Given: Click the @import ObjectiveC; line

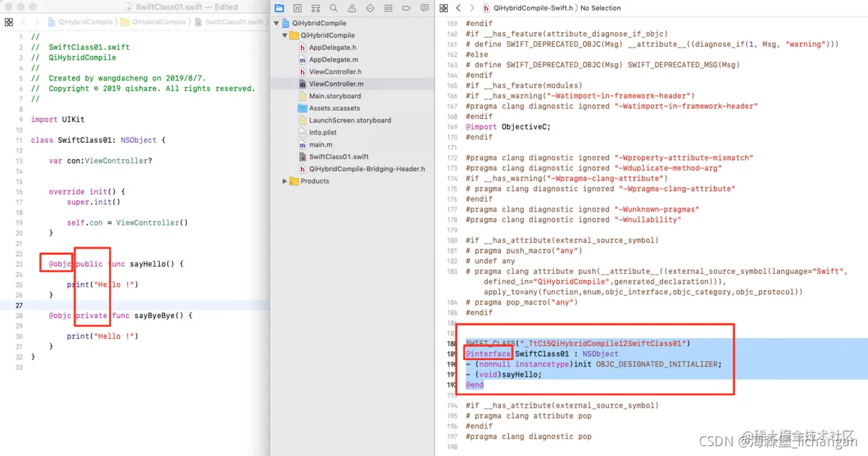Looking at the screenshot, I should click(x=508, y=127).
